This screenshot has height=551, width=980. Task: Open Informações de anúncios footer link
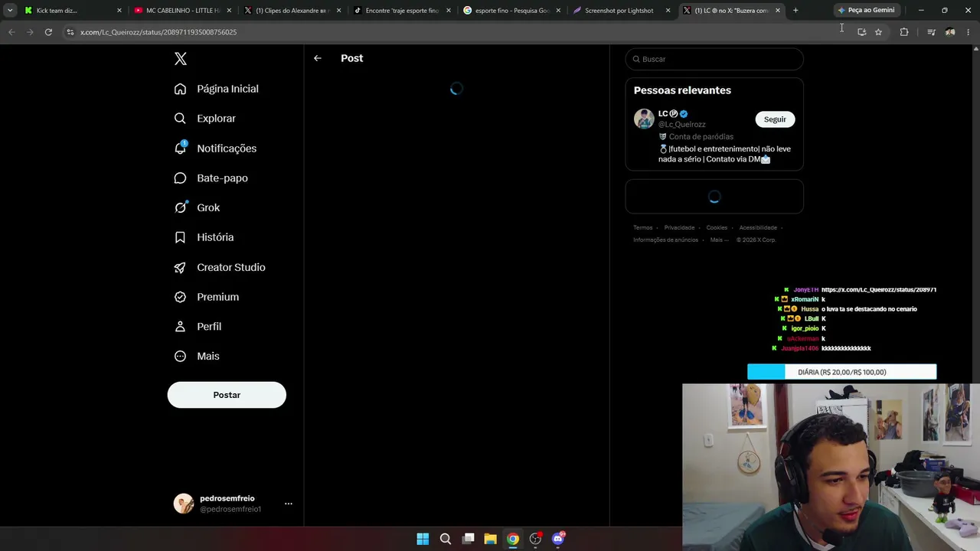point(665,240)
